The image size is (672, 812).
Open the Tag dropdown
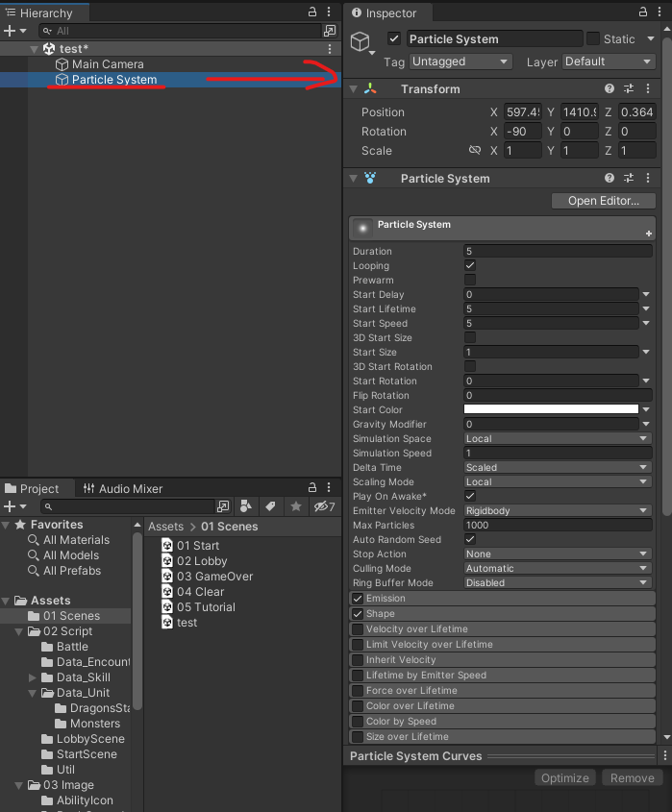pyautogui.click(x=460, y=62)
